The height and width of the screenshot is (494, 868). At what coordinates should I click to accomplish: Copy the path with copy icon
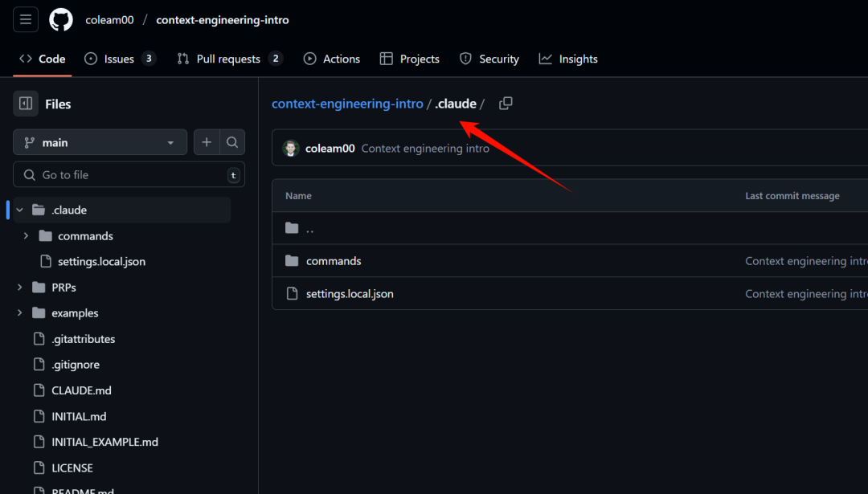pos(506,104)
